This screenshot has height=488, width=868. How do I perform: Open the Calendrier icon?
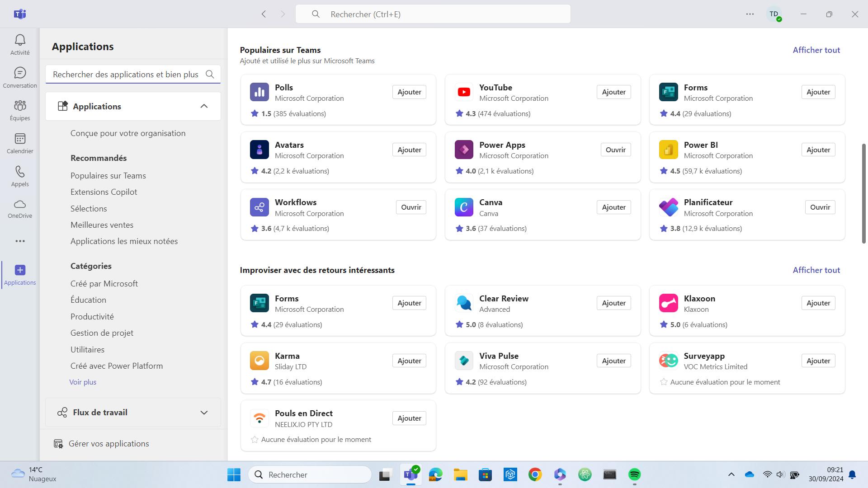20,143
